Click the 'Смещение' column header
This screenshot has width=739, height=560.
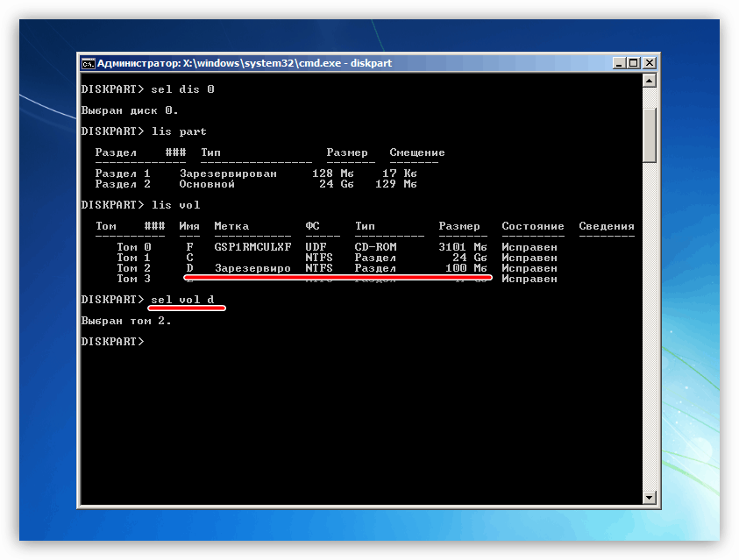[x=417, y=152]
